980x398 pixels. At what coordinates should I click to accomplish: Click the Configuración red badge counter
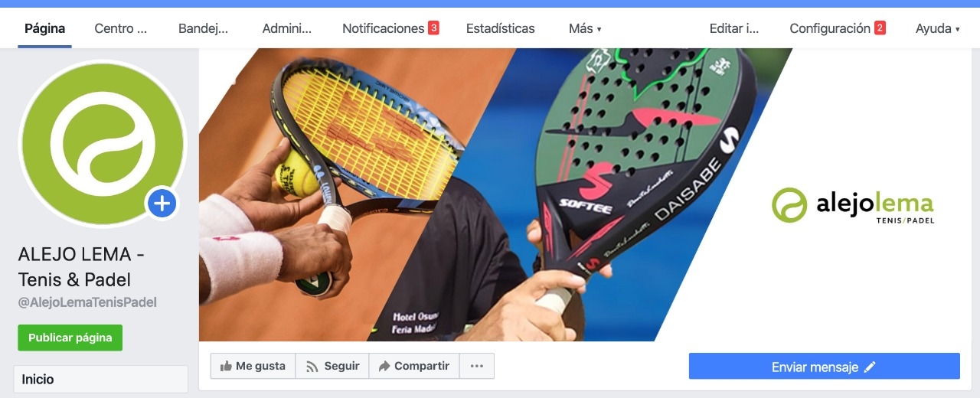point(880,28)
